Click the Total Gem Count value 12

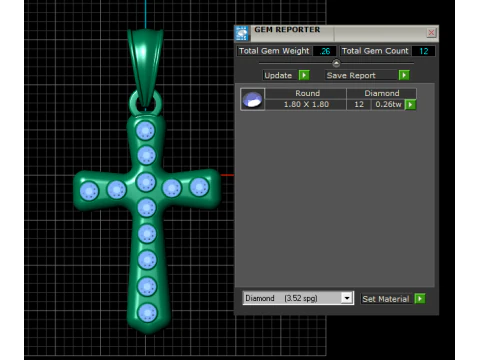coord(423,51)
